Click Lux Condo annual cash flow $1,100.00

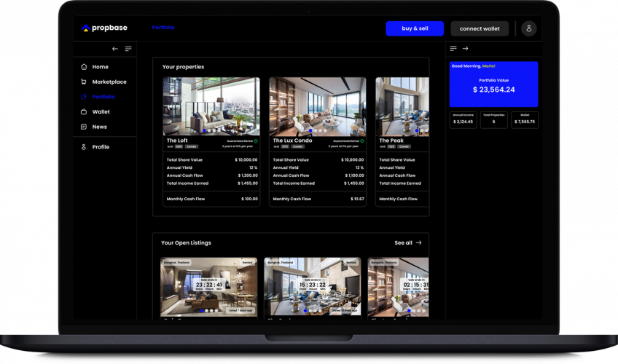[354, 175]
